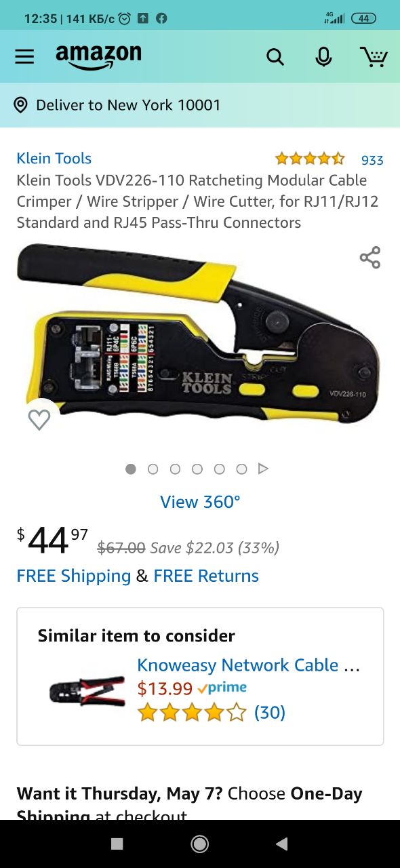Image resolution: width=400 pixels, height=868 pixels.
Task: Open the 933 customer reviews
Action: point(372,160)
